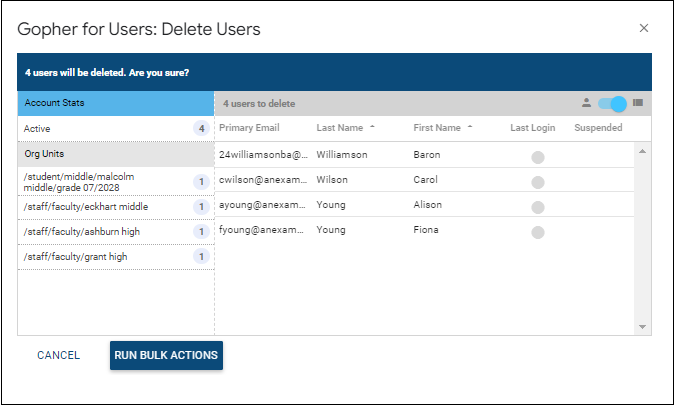Click the list view icon right of toggle
The height and width of the screenshot is (406, 674).
638,103
